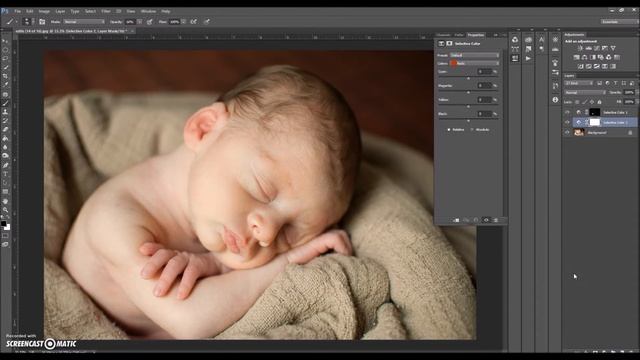Select the Dodge tool
This screenshot has height=360, width=640.
click(x=5, y=156)
